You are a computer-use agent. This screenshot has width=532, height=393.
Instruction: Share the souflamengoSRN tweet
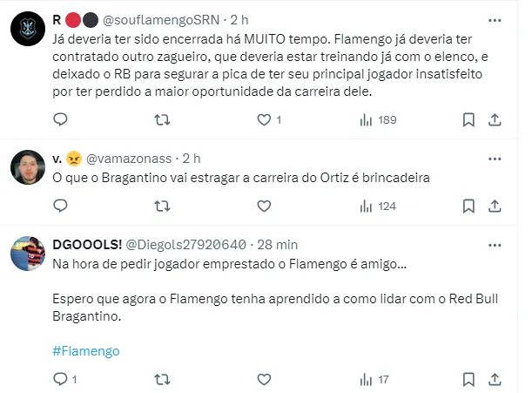pyautogui.click(x=494, y=119)
